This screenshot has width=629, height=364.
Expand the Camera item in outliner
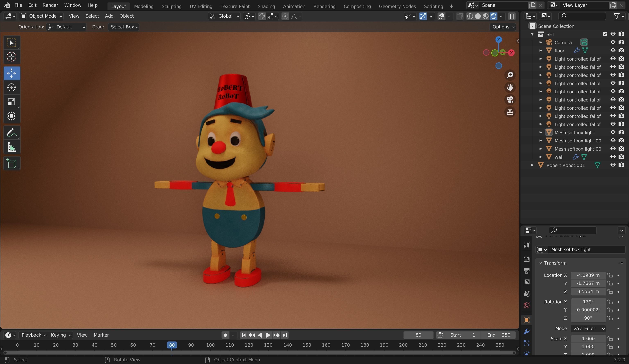click(540, 42)
